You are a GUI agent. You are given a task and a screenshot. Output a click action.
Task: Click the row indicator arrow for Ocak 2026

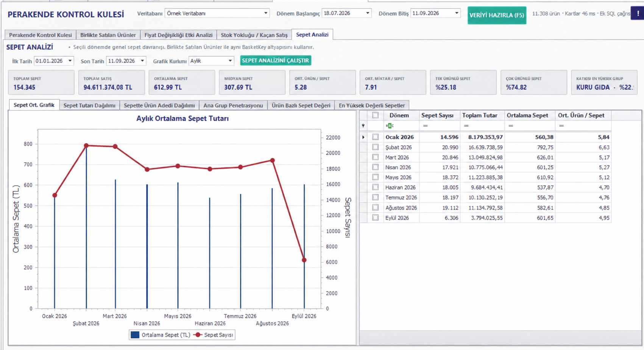(363, 137)
